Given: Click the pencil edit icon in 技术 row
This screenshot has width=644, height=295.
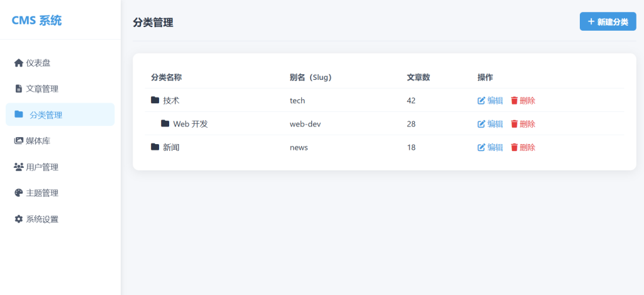Looking at the screenshot, I should click(482, 101).
